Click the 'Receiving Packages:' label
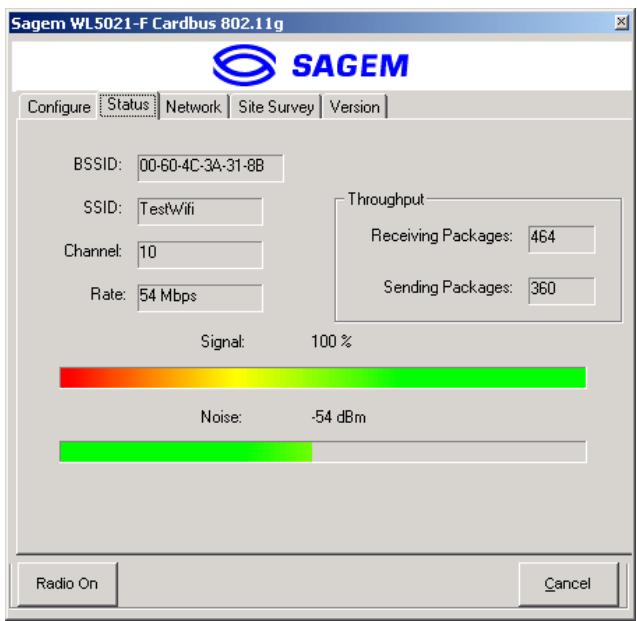The height and width of the screenshot is (621, 637). tap(442, 236)
